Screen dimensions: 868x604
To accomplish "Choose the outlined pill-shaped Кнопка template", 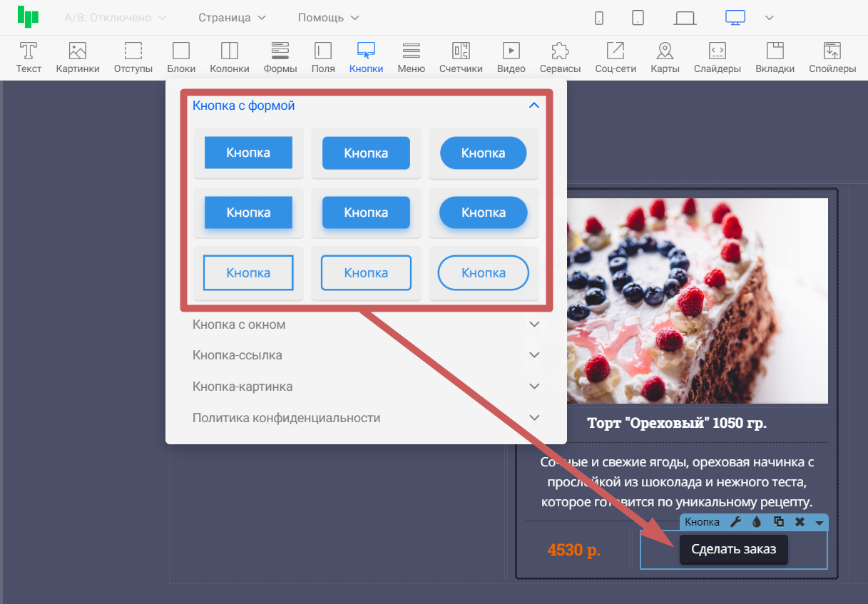I will pos(484,273).
